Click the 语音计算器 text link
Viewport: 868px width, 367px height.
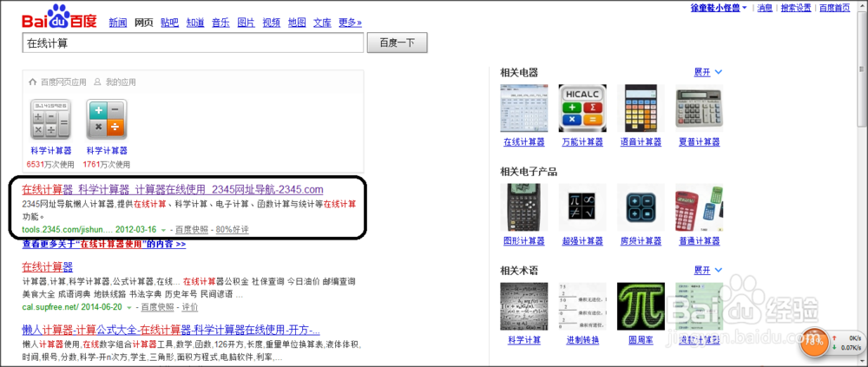point(641,142)
